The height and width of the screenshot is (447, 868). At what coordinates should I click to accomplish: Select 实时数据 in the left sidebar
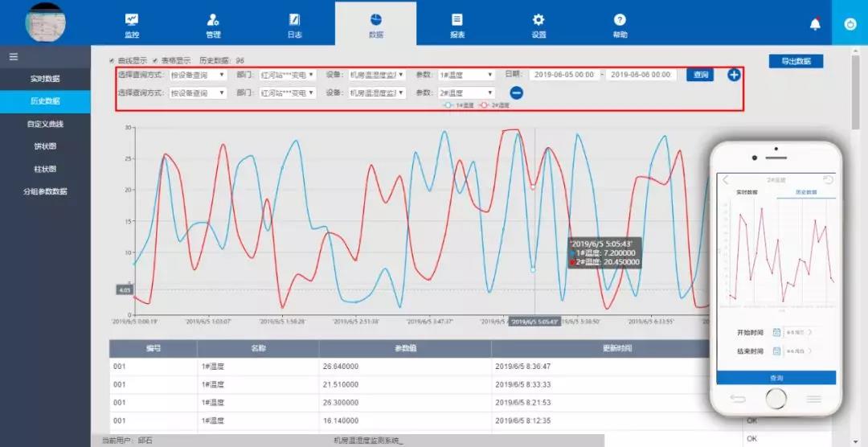(45, 79)
